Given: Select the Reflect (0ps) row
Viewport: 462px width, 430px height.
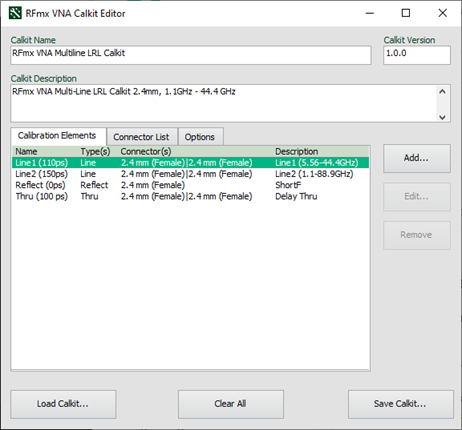Looking at the screenshot, I should [x=190, y=185].
